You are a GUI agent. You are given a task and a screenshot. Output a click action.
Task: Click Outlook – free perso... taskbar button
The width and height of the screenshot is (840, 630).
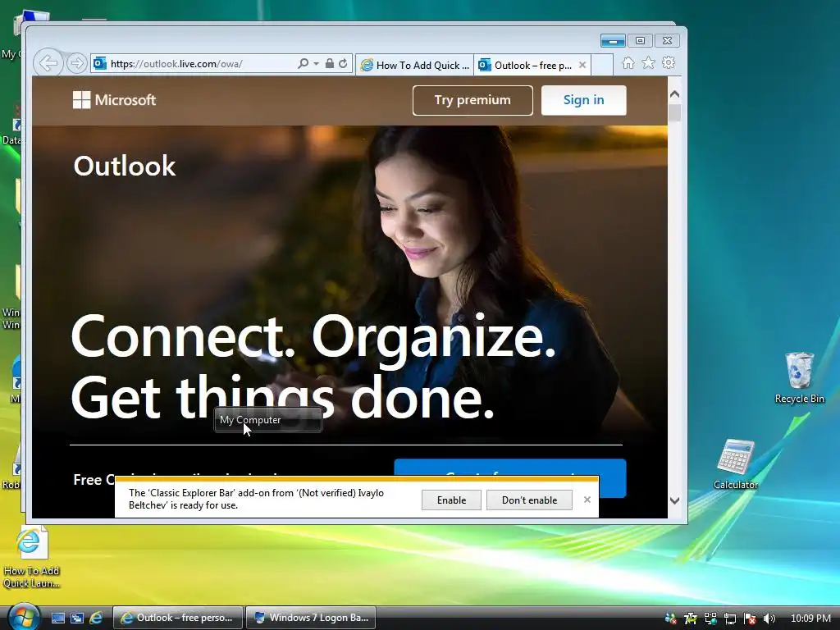178,618
